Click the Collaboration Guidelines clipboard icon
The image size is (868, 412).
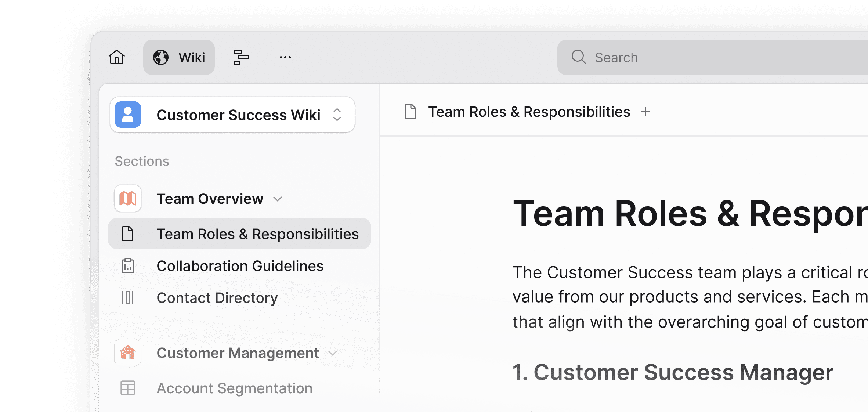128,265
